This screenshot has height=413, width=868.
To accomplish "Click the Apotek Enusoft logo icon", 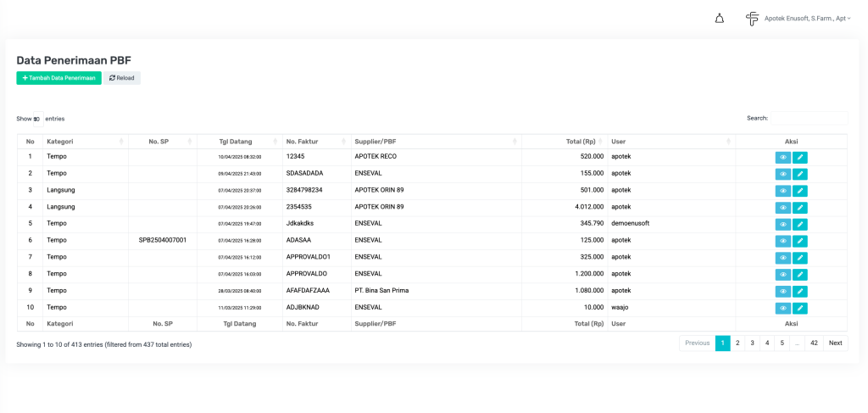I will coord(752,19).
